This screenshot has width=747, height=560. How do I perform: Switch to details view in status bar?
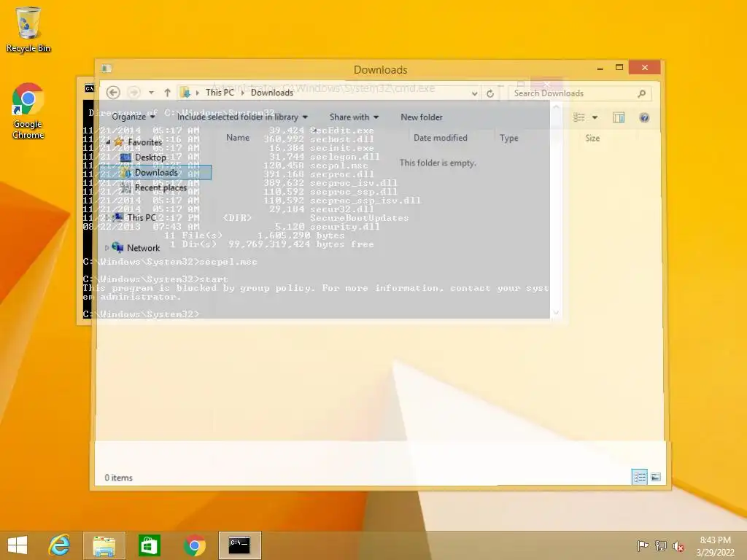point(639,477)
